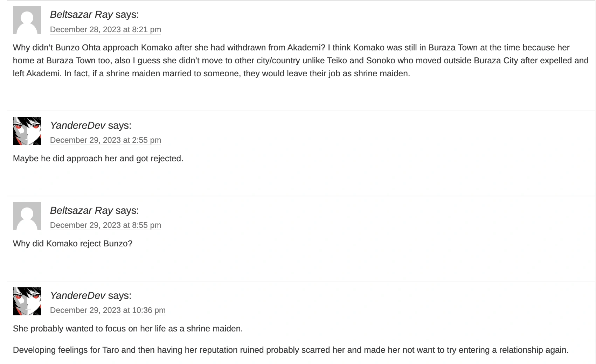This screenshot has height=364, width=596.
Task: Open YandereDev's name on the 2:55 pm comment
Action: click(77, 126)
